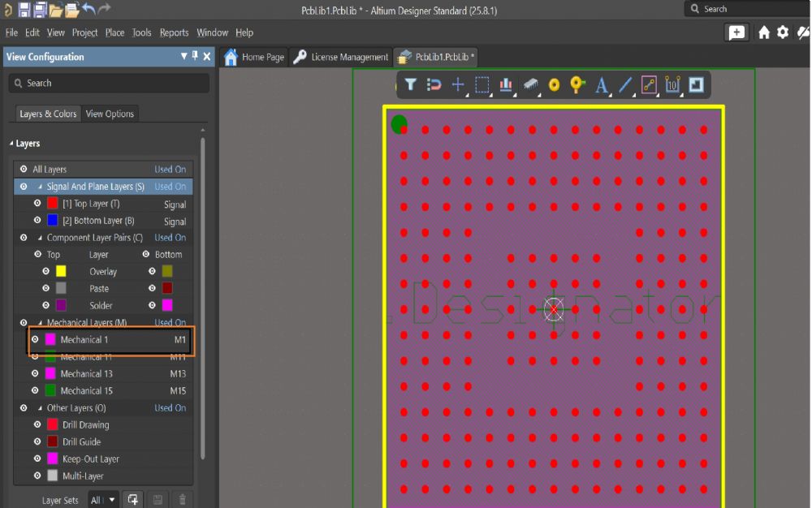This screenshot has height=508, width=812.
Task: Open the Place menu
Action: coord(114,32)
